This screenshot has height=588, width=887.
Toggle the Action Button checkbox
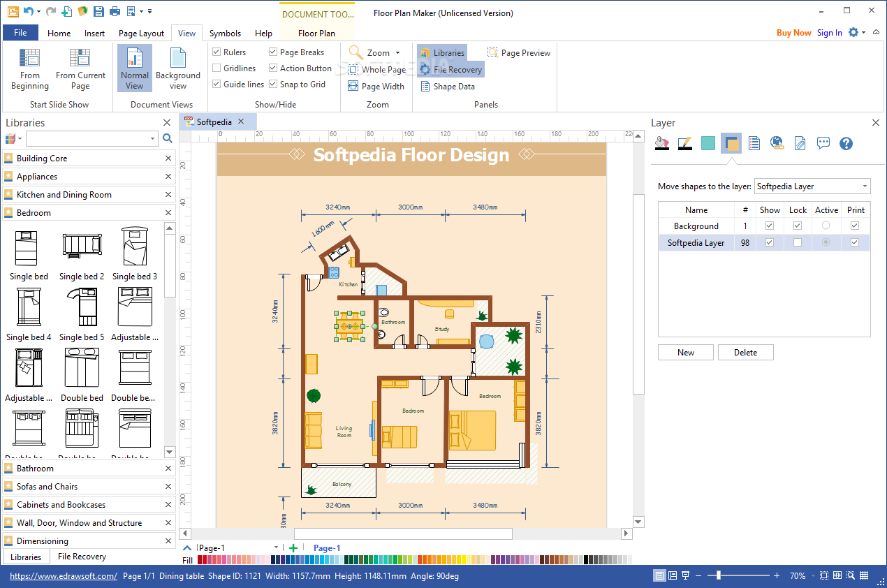273,68
